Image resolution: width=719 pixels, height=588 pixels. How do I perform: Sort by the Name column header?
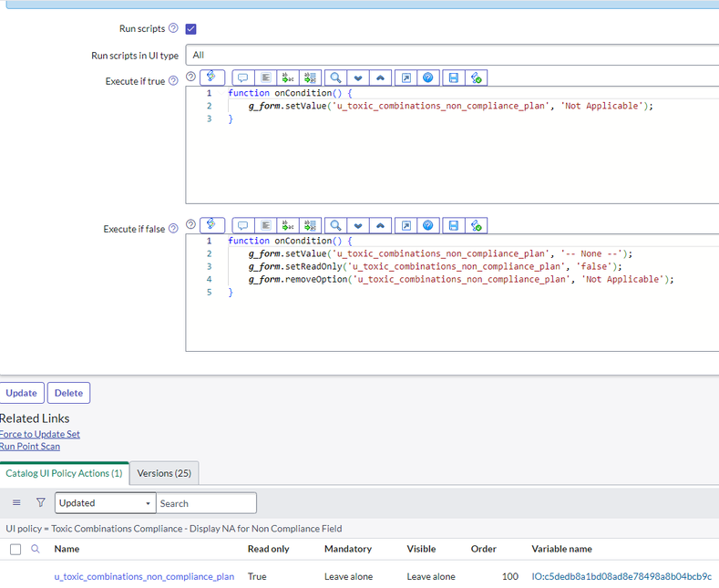coord(67,549)
